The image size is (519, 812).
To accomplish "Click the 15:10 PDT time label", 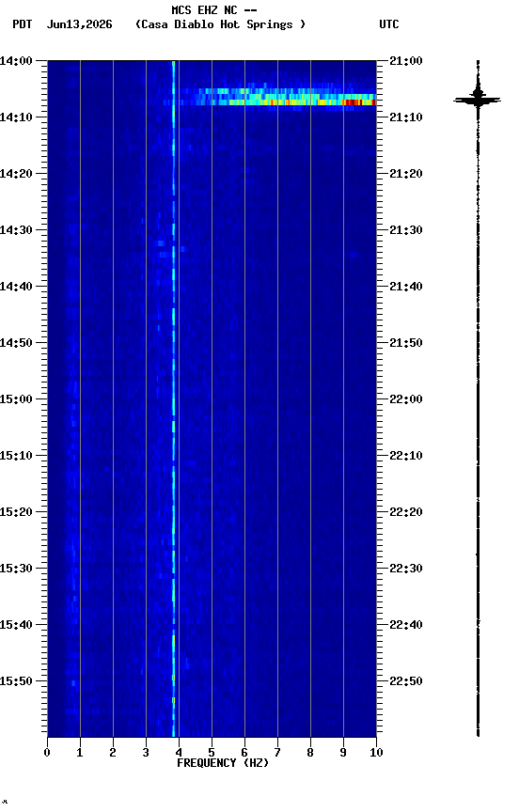I will tap(16, 456).
